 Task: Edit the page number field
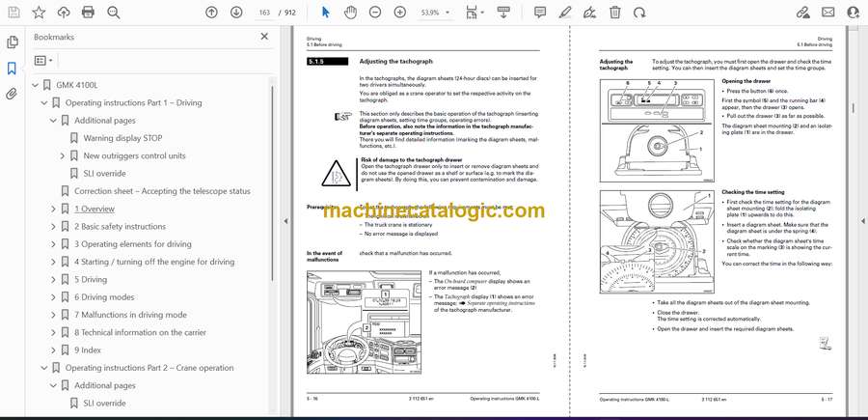[x=264, y=13]
